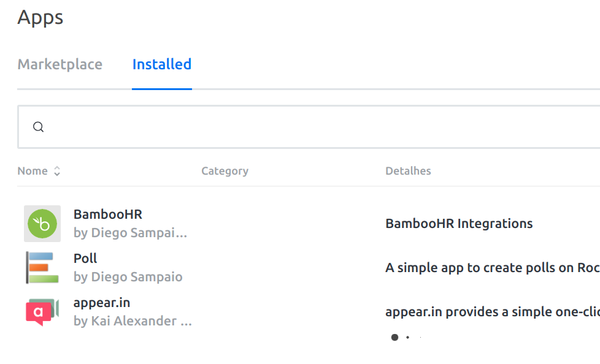Click the BambooHR app icon
This screenshot has width=600, height=364.
(42, 224)
